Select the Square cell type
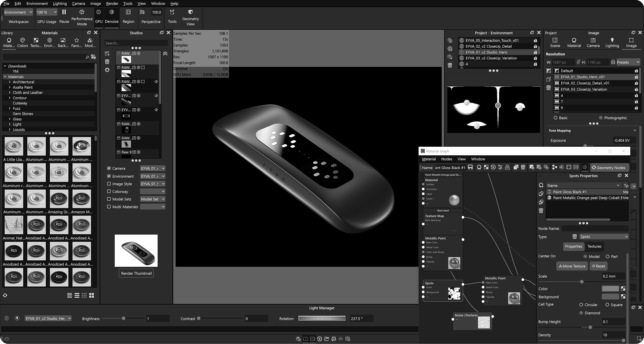The width and height of the screenshot is (644, 344). tap(607, 305)
